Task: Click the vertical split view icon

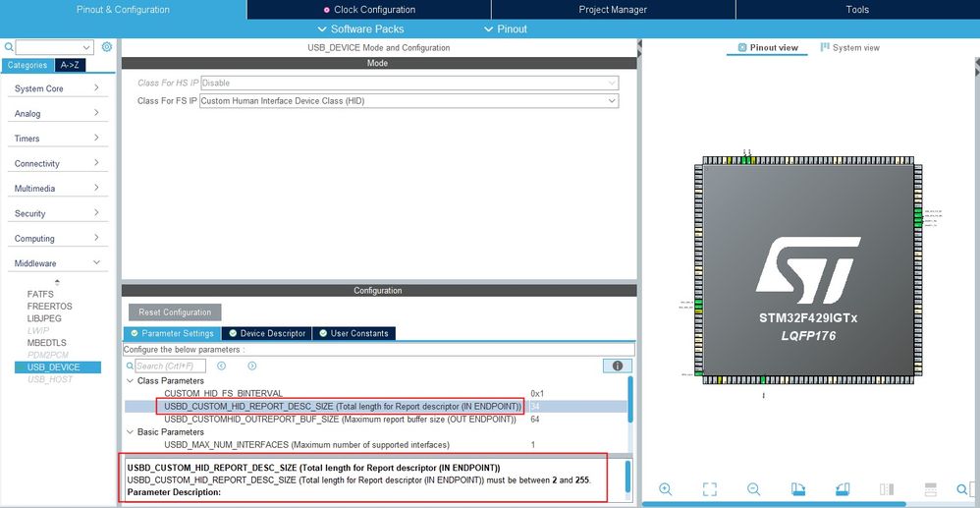Action: click(887, 489)
